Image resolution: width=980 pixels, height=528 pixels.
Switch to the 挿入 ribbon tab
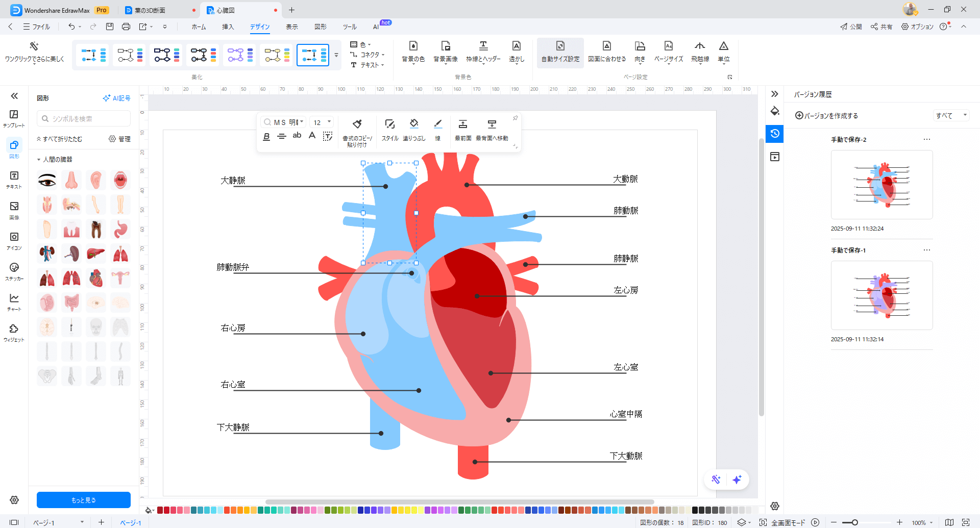(x=228, y=27)
